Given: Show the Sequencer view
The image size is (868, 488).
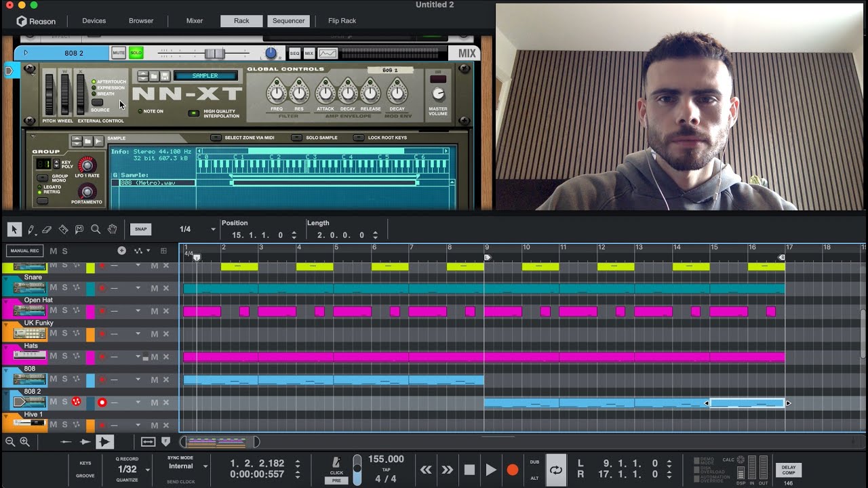Looking at the screenshot, I should pyautogui.click(x=289, y=20).
